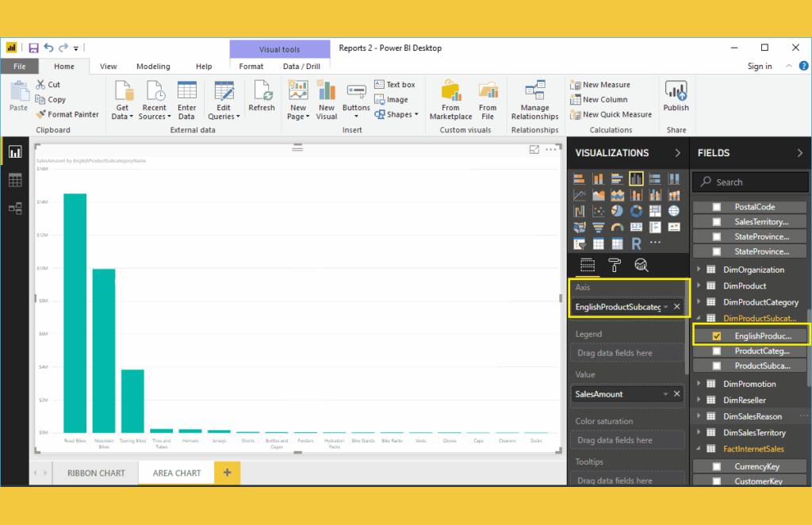Open the Data / Drill ribbon tab
Viewport: 812px width, 525px height.
point(301,67)
